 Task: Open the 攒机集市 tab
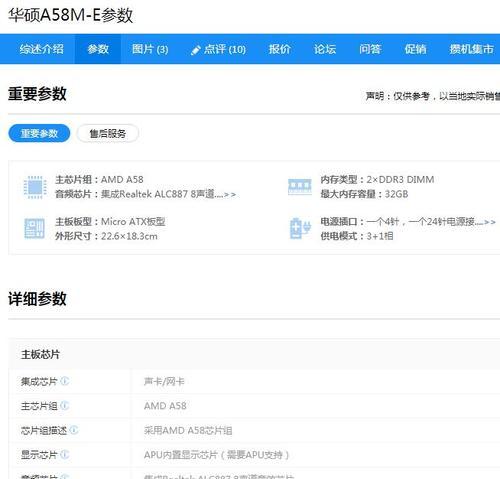(x=471, y=49)
